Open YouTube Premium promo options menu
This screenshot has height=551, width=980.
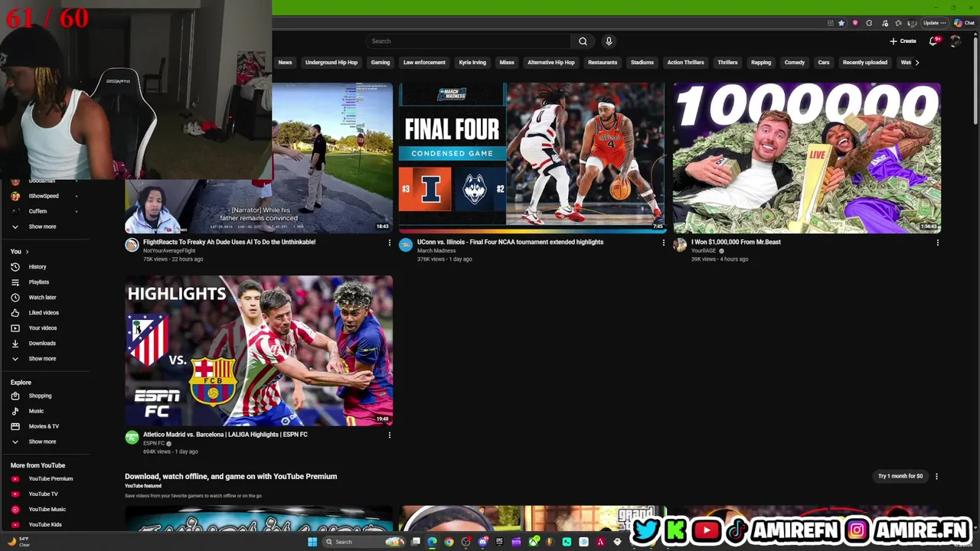click(x=936, y=476)
